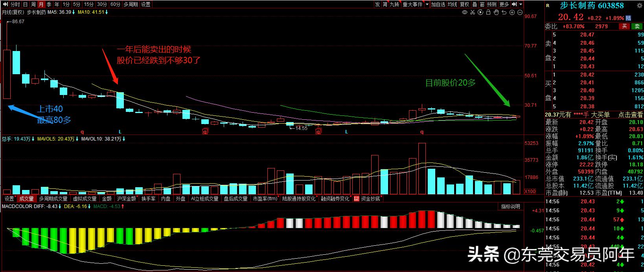This screenshot has height=272, width=644.
Task: Open 设置 in indicator tab bar
Action: pyautogui.click(x=9, y=199)
